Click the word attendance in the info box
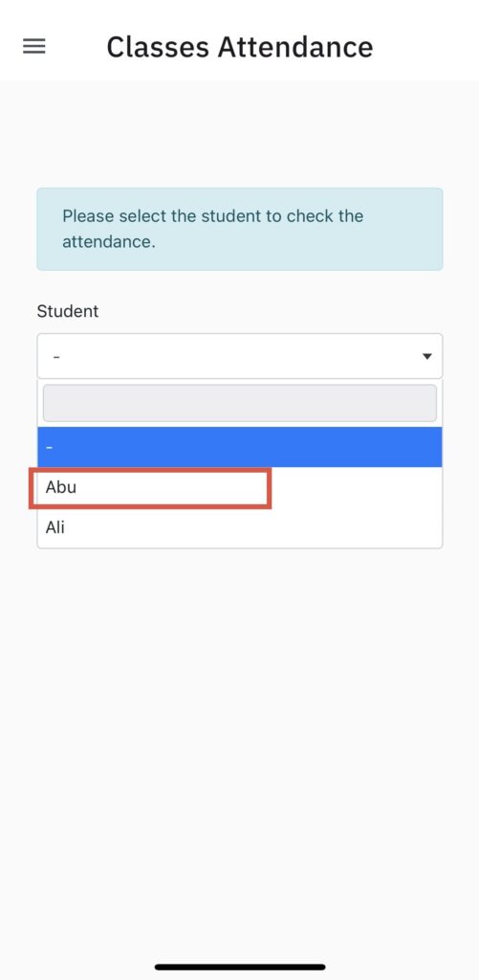Screen dimensions: 479x980 point(107,242)
